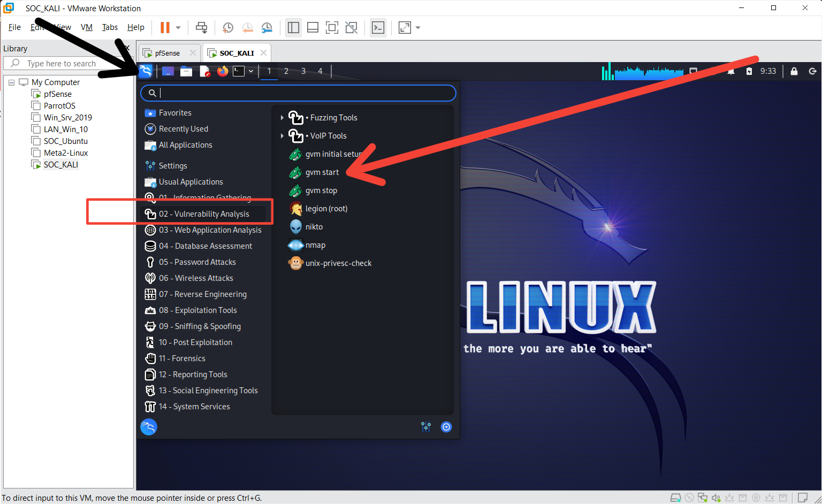Toggle Unity mode button
This screenshot has height=504, width=822.
click(351, 27)
